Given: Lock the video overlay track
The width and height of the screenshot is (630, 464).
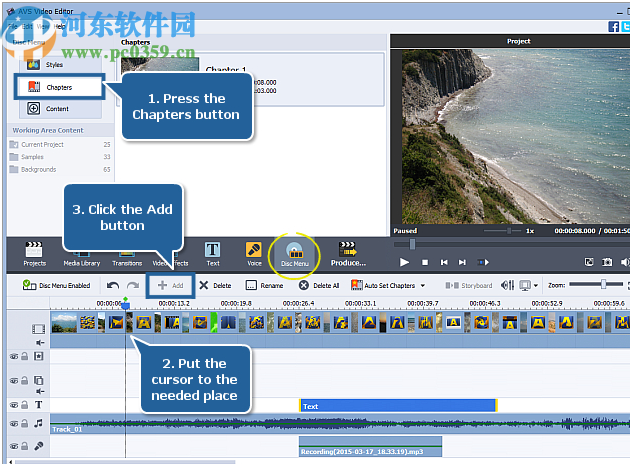Looking at the screenshot, I should (25, 380).
